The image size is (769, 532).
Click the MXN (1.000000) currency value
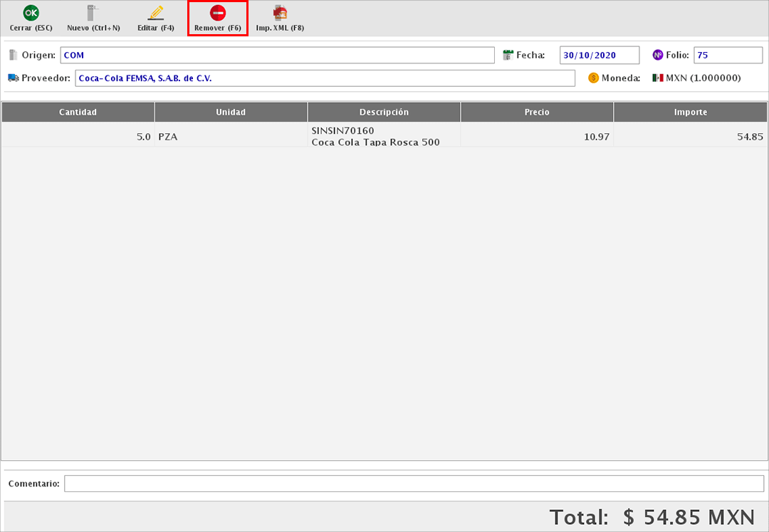click(703, 78)
